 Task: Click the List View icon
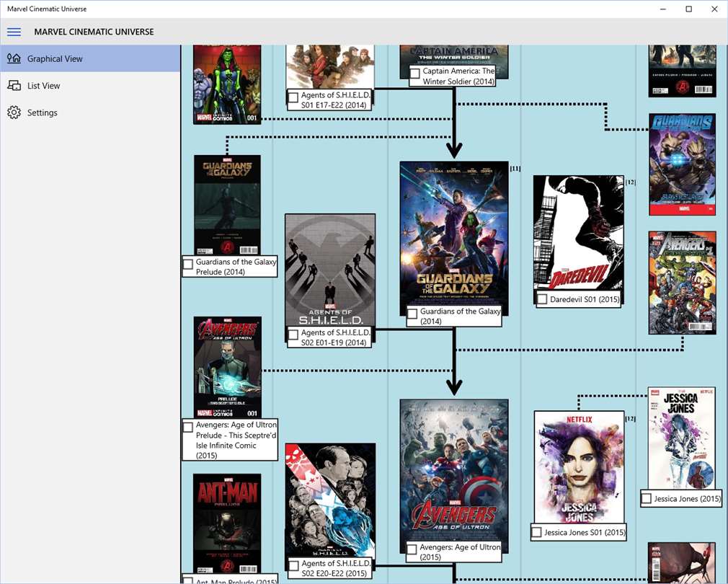[x=14, y=85]
